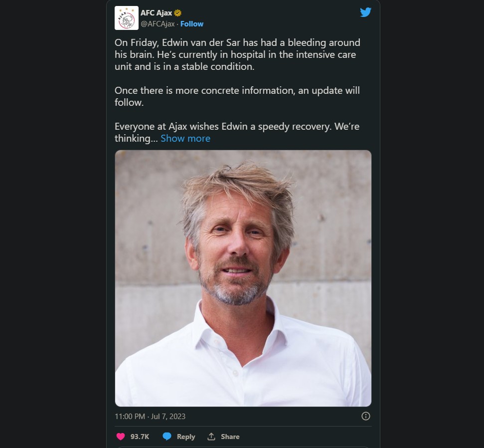
Task: Select the Reply speech bubble icon
Action: (x=166, y=436)
